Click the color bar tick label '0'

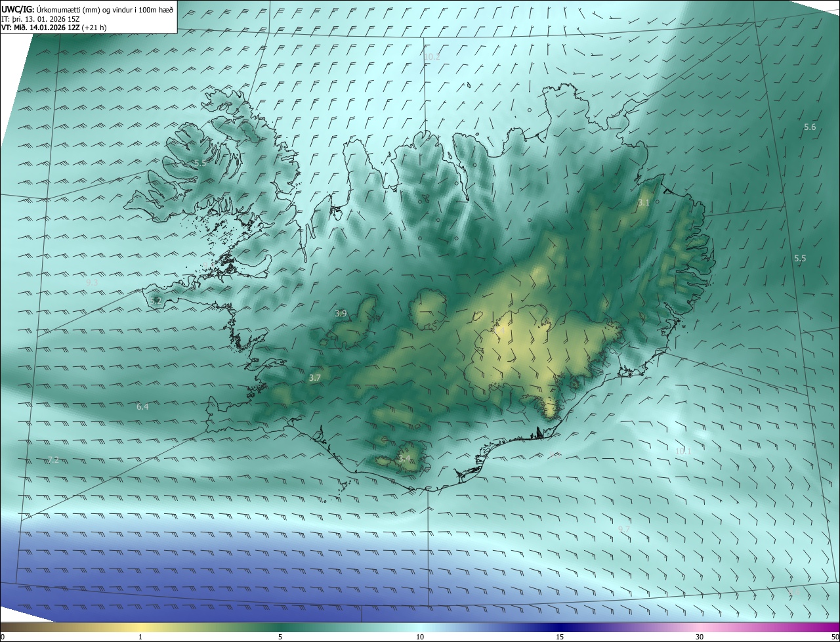pyautogui.click(x=3, y=637)
